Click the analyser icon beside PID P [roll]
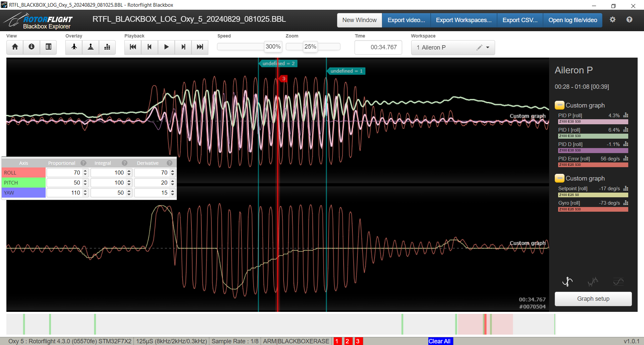This screenshot has height=345, width=644. click(626, 115)
